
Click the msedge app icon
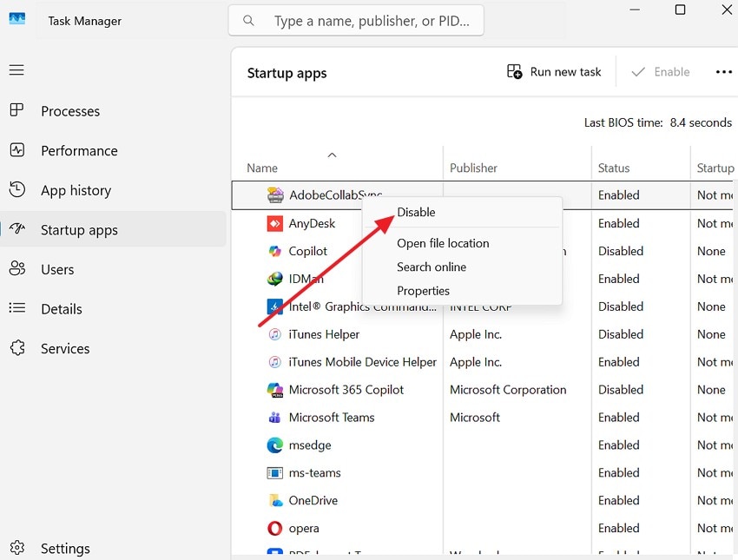tap(274, 445)
